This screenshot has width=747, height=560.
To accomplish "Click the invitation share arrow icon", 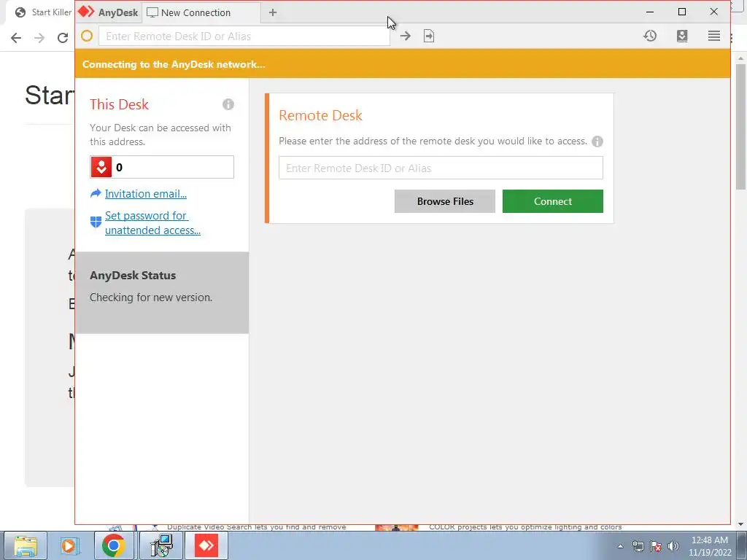I will [96, 193].
